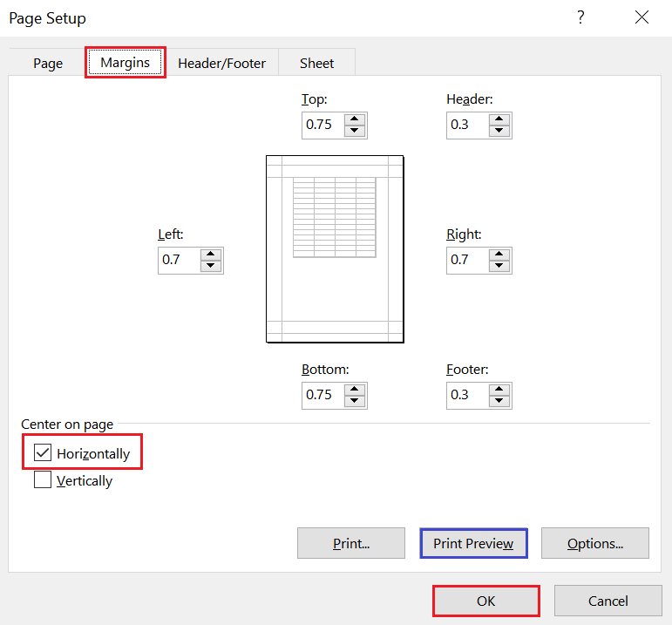Go to the Sheet tab
The width and height of the screenshot is (672, 625).
[x=316, y=64]
